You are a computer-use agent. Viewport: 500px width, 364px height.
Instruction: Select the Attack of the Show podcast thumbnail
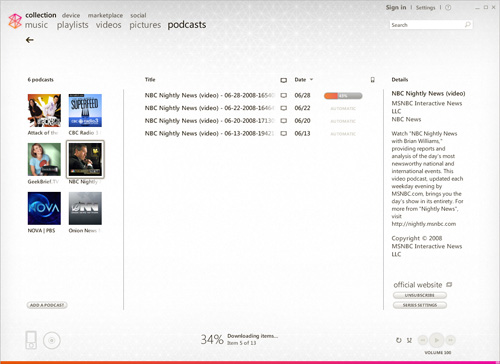pos(44,110)
